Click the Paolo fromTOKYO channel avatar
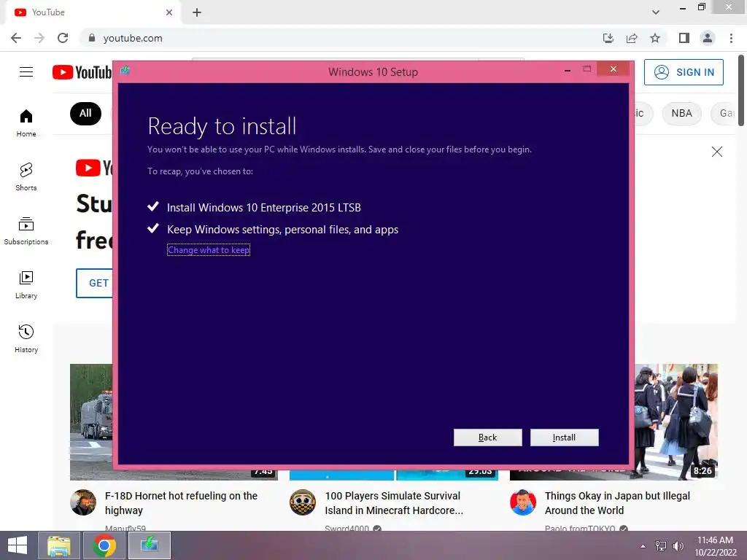747x560 pixels. [522, 502]
